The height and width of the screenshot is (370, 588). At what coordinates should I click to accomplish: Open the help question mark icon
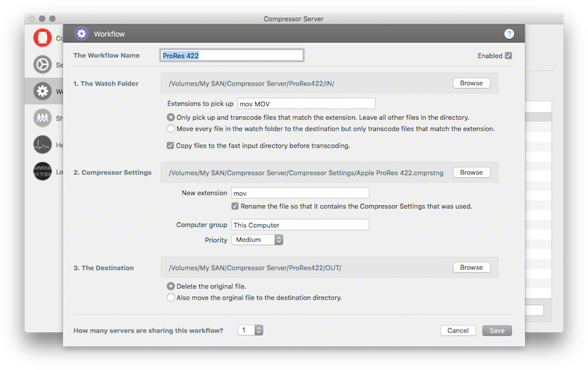click(x=509, y=34)
